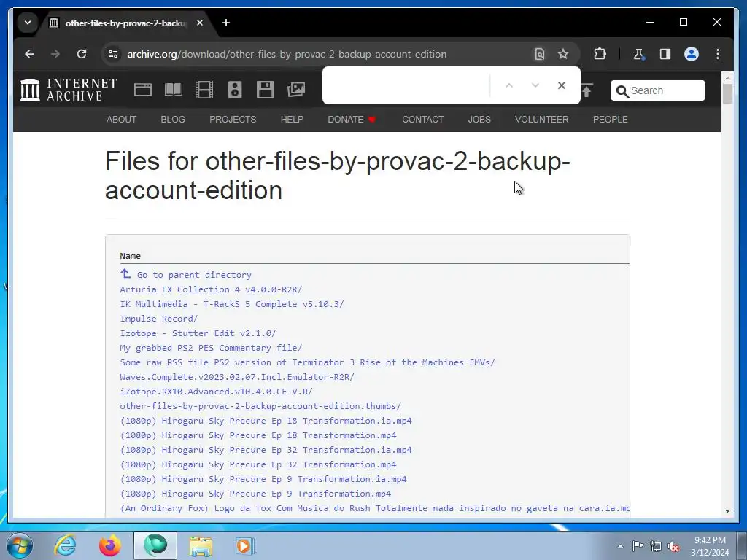Open the CONTACT menu item
The width and height of the screenshot is (747, 560).
tap(422, 120)
